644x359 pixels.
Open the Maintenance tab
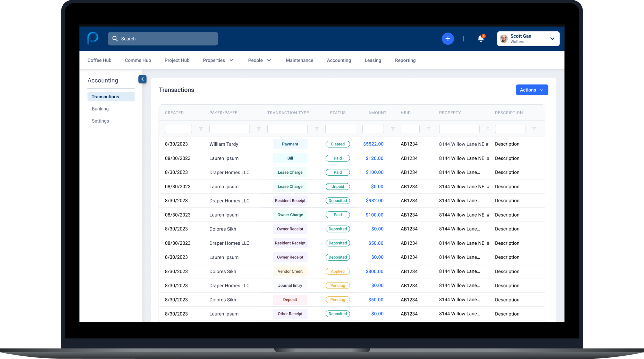pos(299,60)
